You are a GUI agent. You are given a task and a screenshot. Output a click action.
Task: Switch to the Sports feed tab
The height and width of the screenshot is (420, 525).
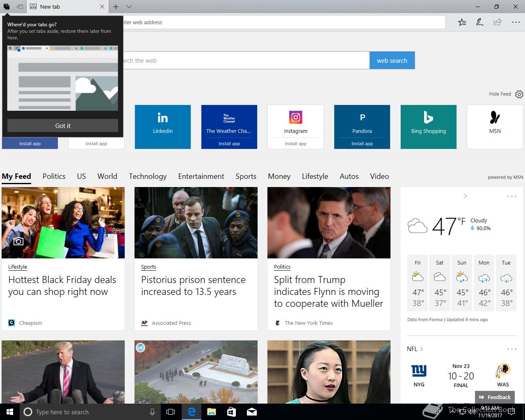(x=246, y=176)
